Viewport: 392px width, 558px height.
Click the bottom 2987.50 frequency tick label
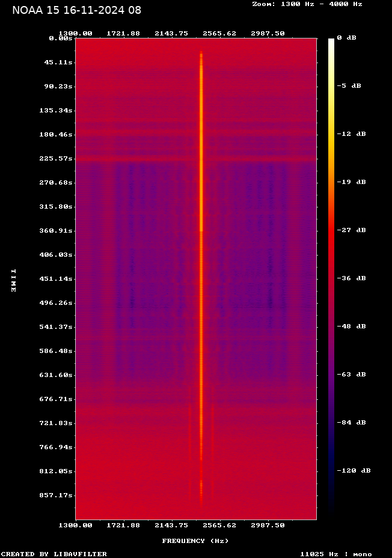[x=268, y=525]
